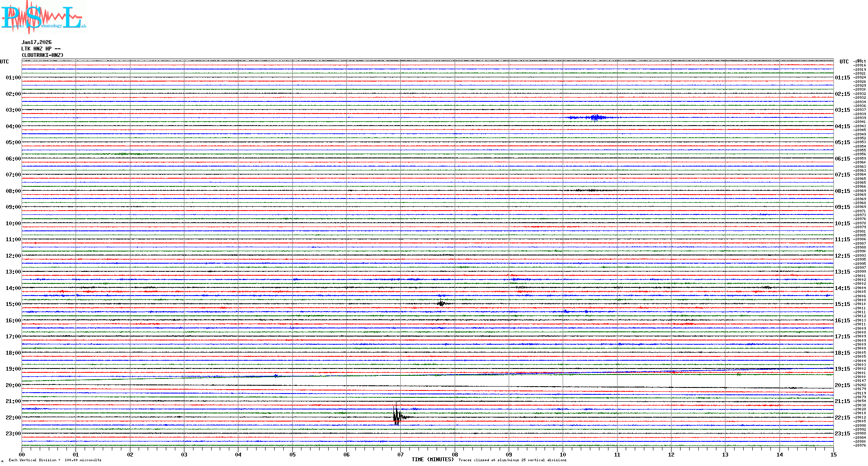Click minute 07 on bottom time axis
The width and height of the screenshot is (868, 466).
tap(400, 454)
